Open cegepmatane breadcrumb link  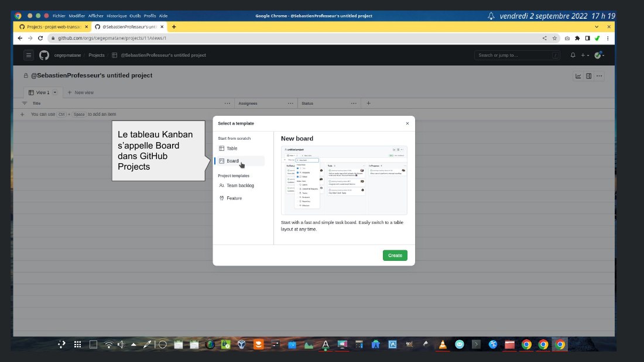[67, 55]
